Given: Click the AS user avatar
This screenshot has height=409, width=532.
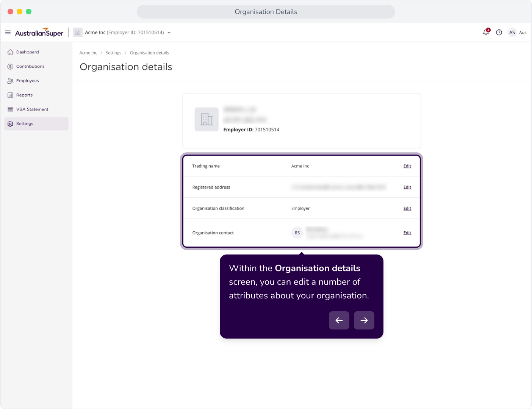Looking at the screenshot, I should [512, 33].
